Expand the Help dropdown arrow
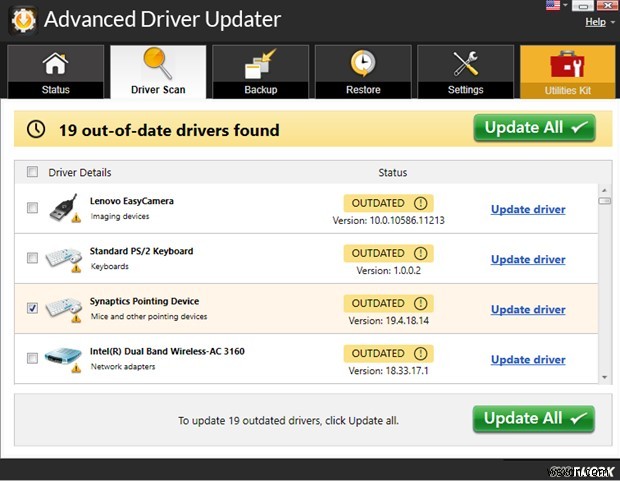 coord(612,23)
